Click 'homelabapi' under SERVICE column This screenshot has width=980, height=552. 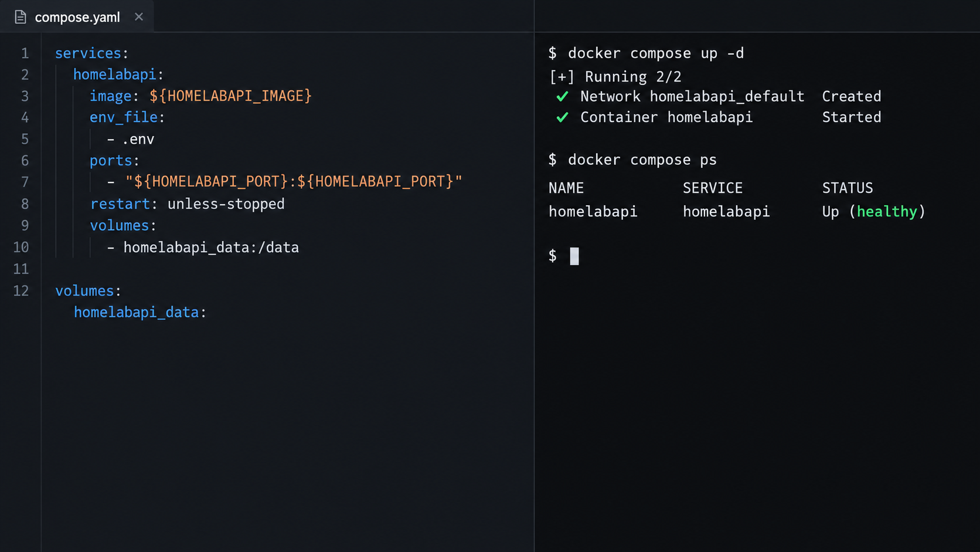(727, 212)
